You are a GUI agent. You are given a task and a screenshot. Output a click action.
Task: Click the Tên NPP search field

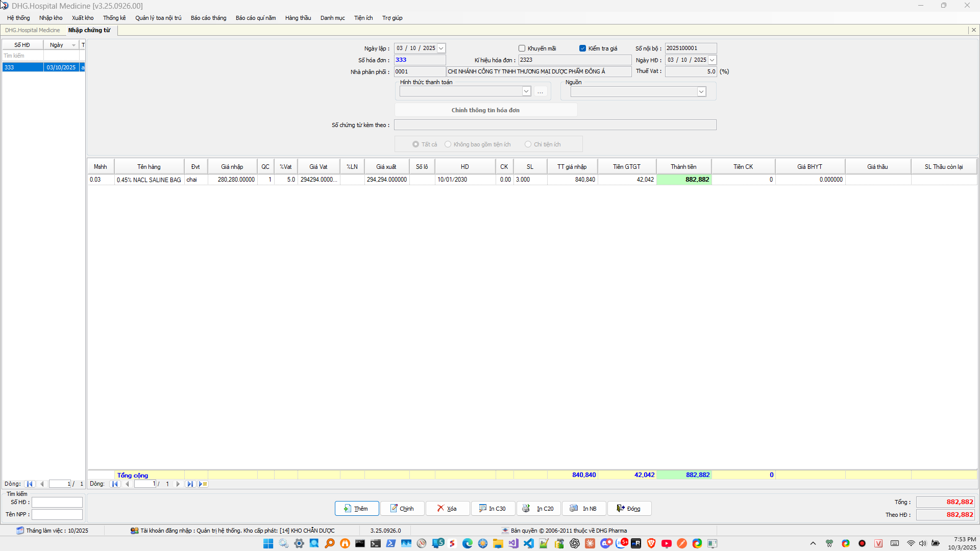pyautogui.click(x=57, y=514)
